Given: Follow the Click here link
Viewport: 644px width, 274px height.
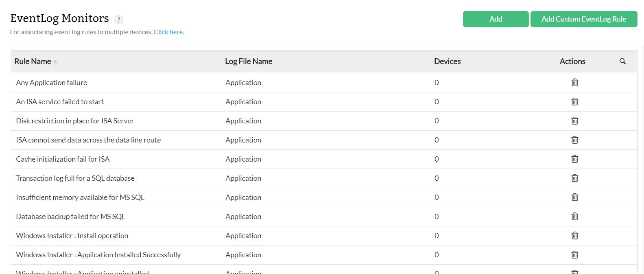Looking at the screenshot, I should click(x=168, y=32).
